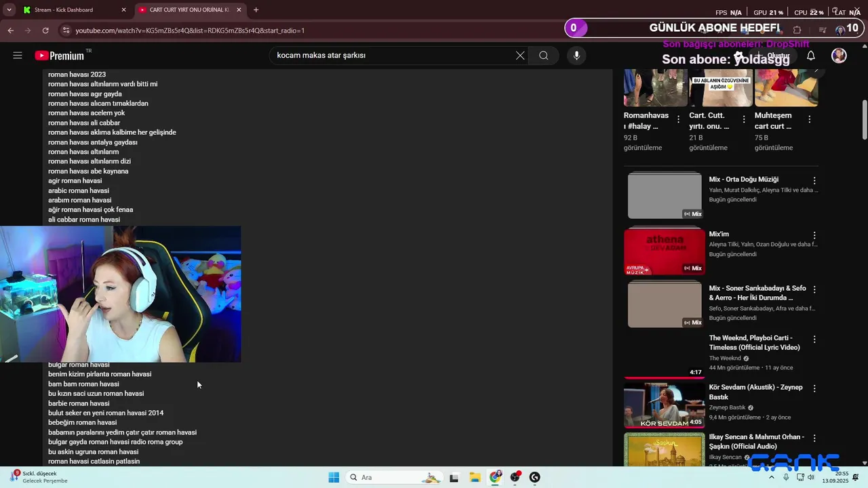The width and height of the screenshot is (868, 488).
Task: Start voice search with the microphone icon
Action: pyautogui.click(x=576, y=56)
